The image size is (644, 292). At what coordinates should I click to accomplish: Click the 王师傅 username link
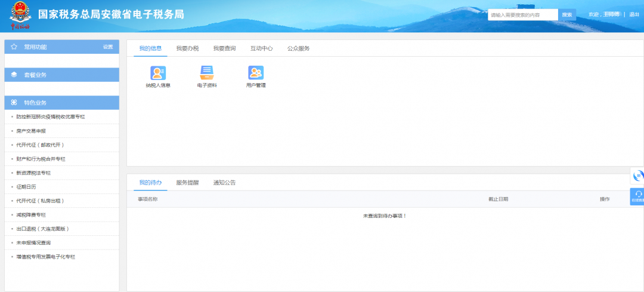(x=611, y=14)
